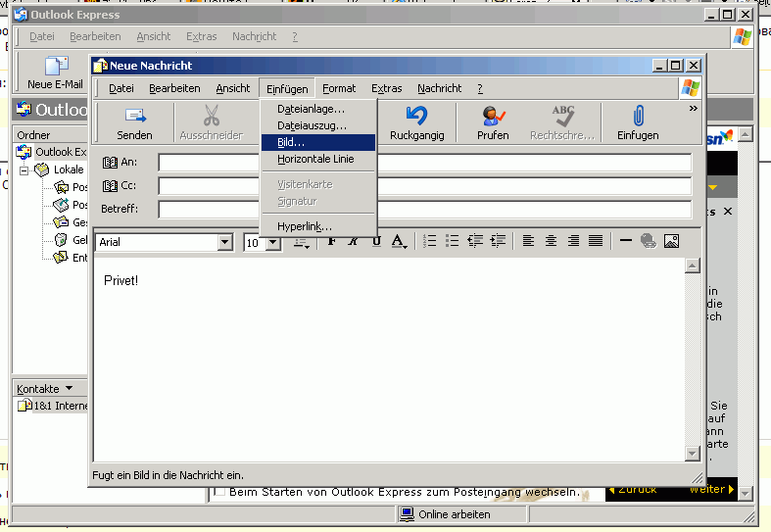Click the address book icon beside An

pos(110,163)
